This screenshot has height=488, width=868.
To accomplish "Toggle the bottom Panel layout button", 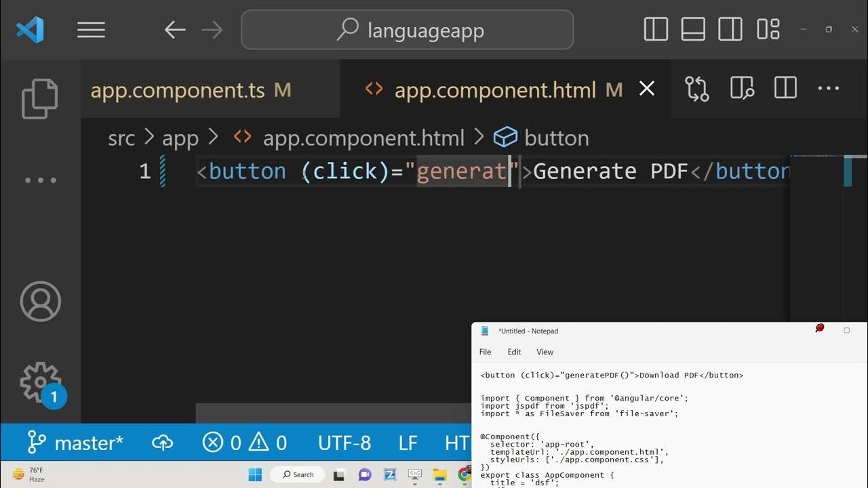I will coord(693,30).
